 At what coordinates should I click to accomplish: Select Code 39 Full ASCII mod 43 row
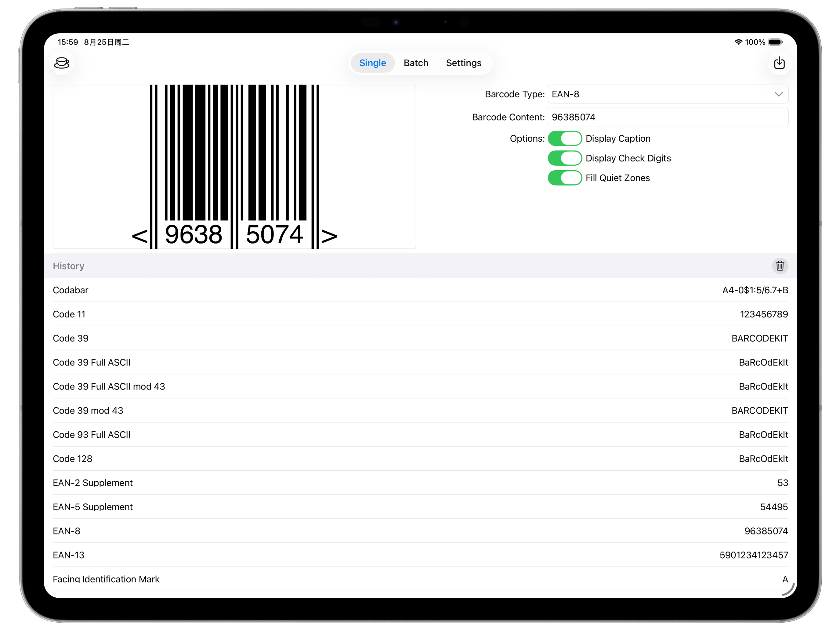click(420, 387)
